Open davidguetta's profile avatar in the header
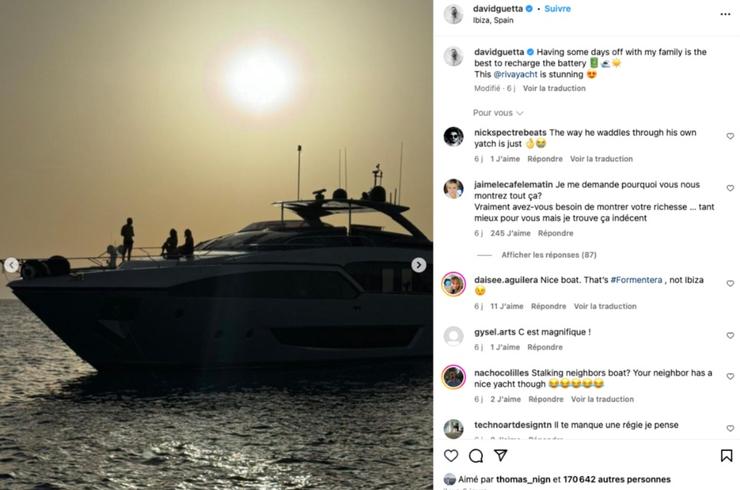740x490 pixels. tap(454, 14)
